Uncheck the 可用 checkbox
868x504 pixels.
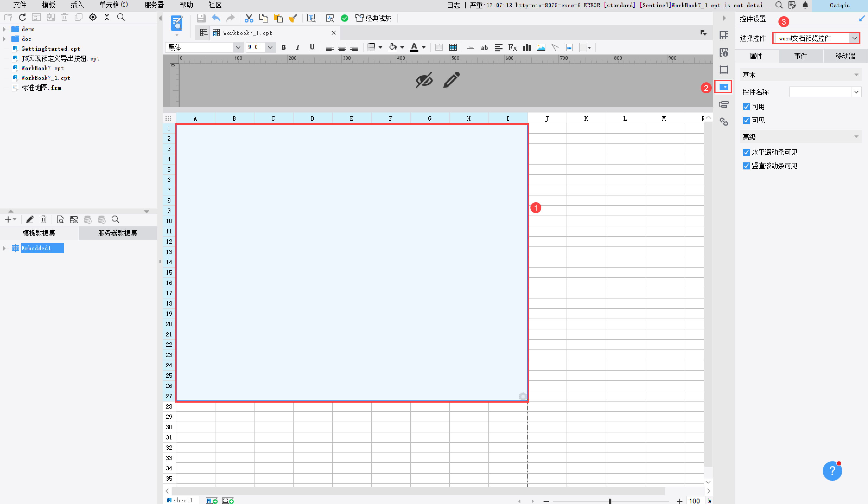pos(746,107)
